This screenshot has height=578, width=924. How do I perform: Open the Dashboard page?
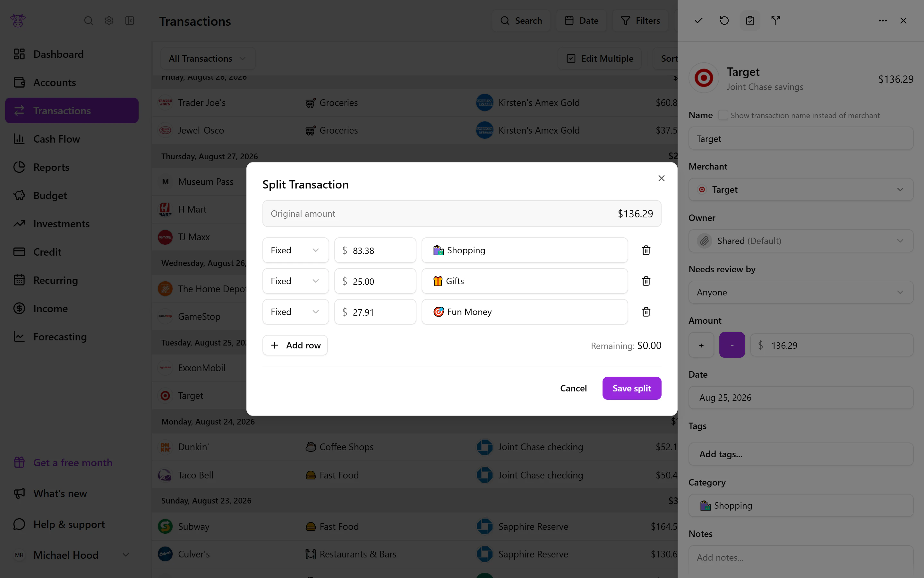72,54
